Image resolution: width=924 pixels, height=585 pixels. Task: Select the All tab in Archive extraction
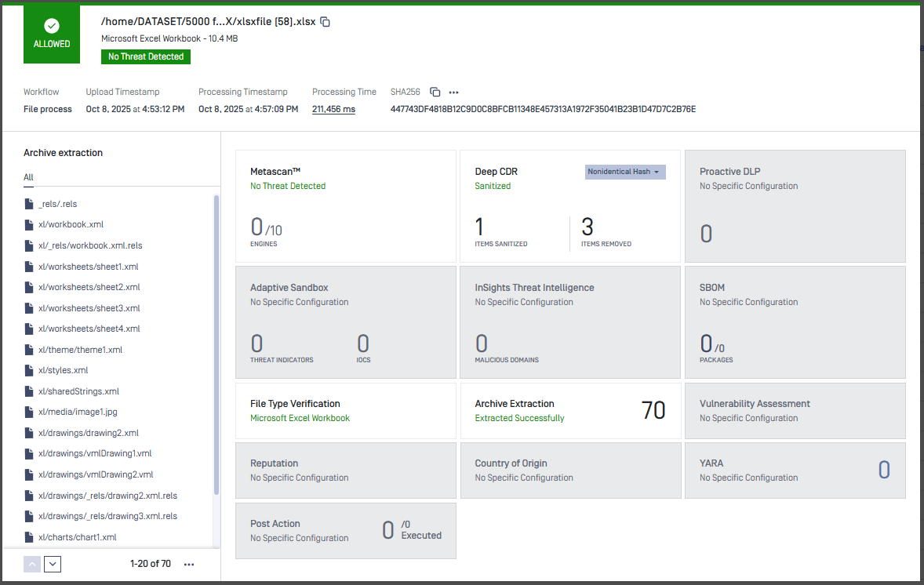tap(28, 177)
